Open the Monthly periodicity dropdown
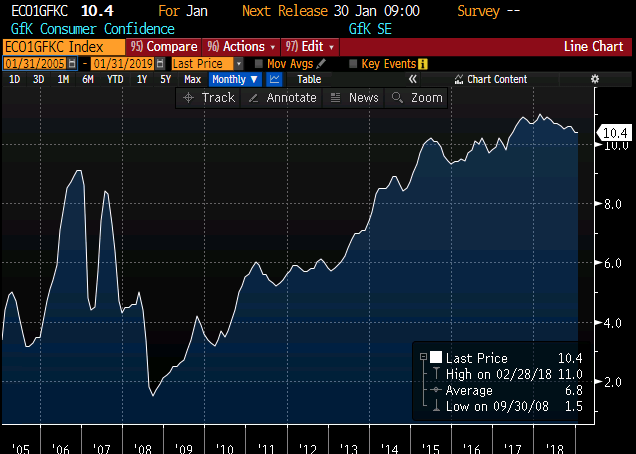 pos(235,79)
